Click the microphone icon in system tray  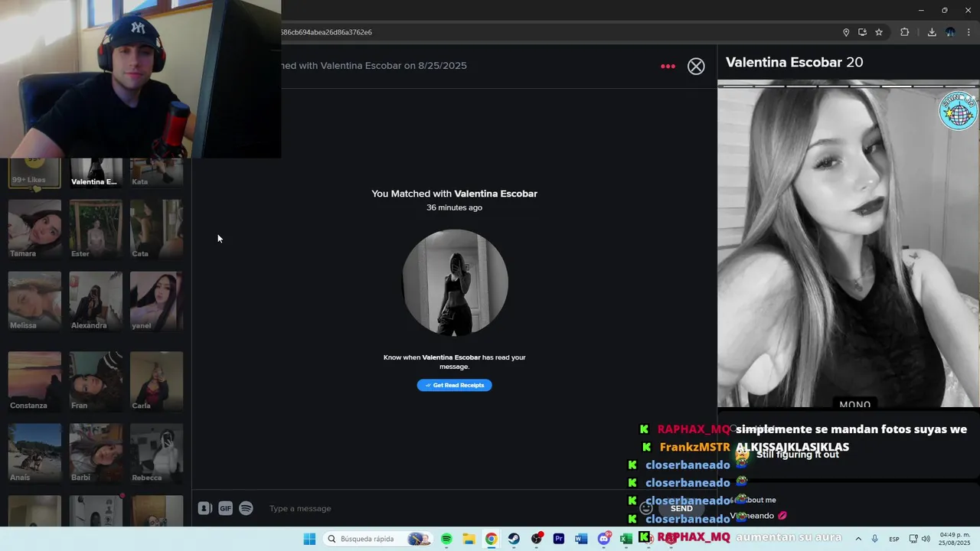[x=874, y=539]
